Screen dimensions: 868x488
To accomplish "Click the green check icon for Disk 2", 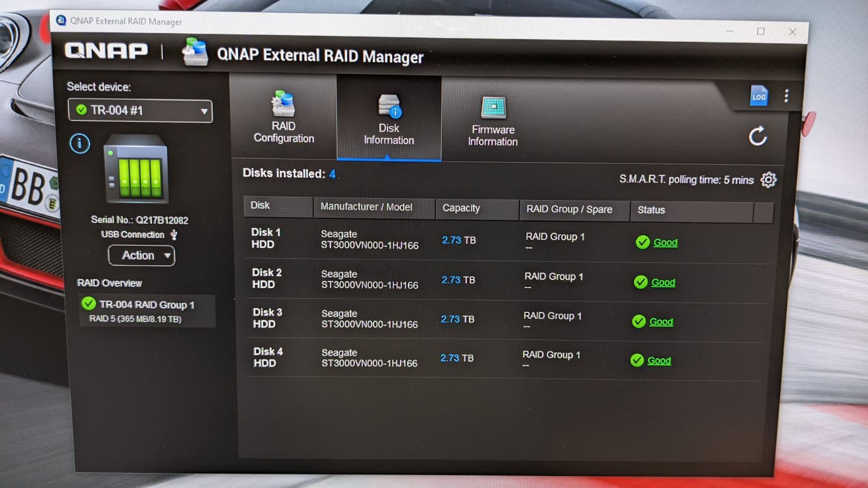I will (641, 282).
